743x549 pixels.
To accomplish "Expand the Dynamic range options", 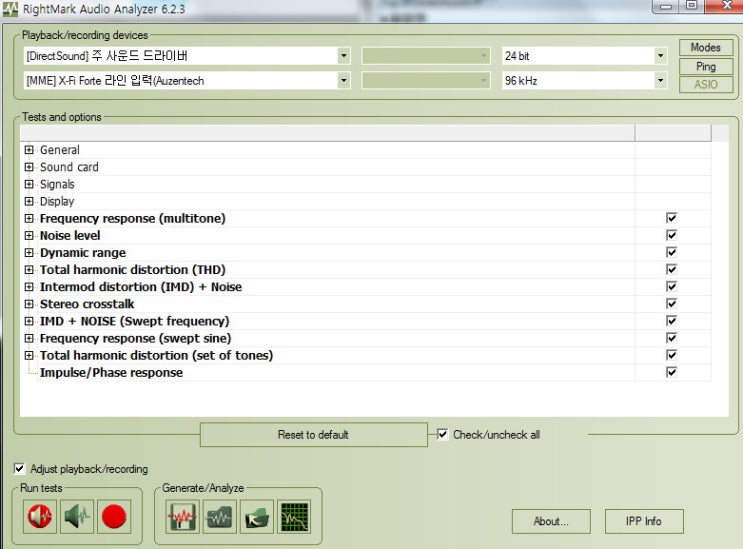I will tap(29, 252).
